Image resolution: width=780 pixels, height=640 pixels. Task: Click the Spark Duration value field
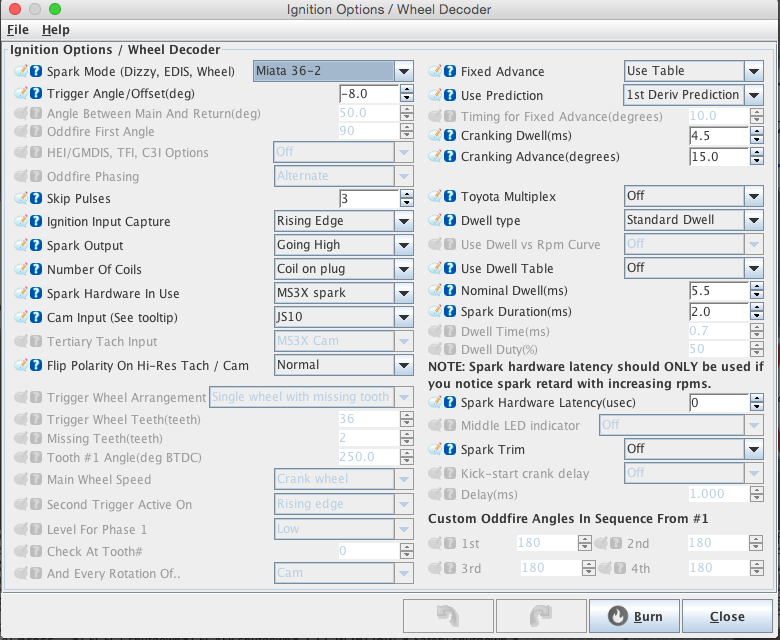coord(719,312)
